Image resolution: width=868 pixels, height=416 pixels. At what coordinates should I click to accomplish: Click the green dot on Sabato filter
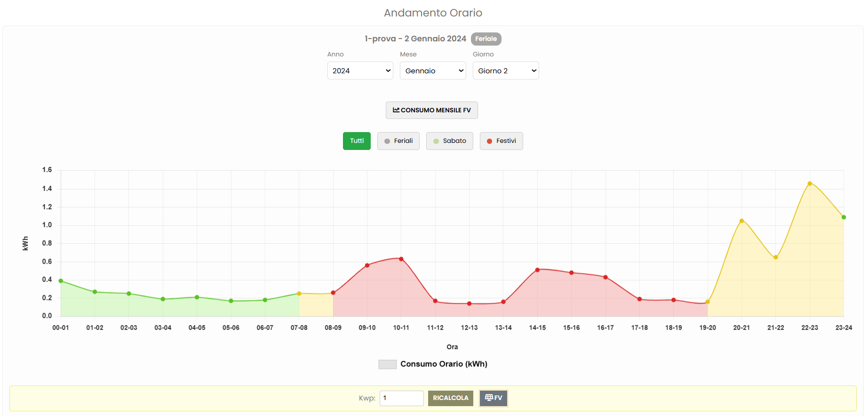[436, 141]
